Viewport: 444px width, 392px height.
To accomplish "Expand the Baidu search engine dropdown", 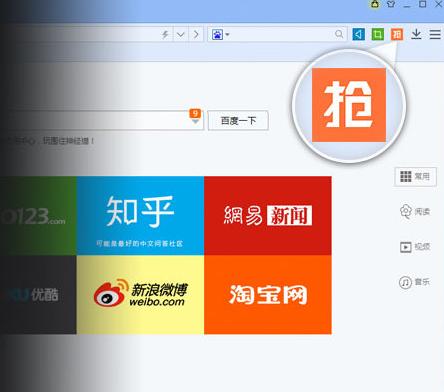I will (x=220, y=34).
